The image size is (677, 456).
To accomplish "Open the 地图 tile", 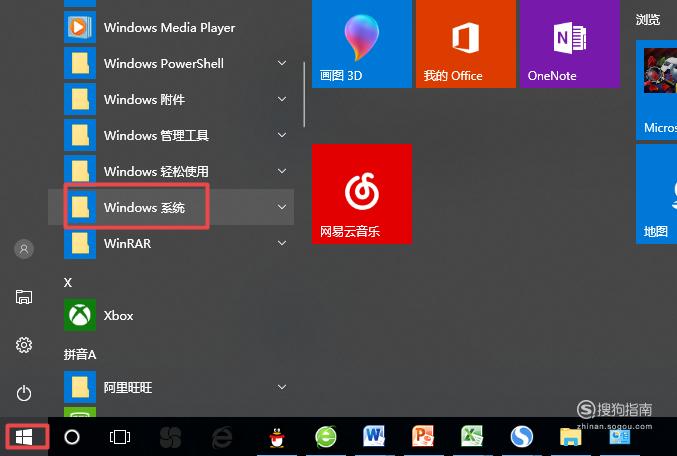I will tap(657, 194).
